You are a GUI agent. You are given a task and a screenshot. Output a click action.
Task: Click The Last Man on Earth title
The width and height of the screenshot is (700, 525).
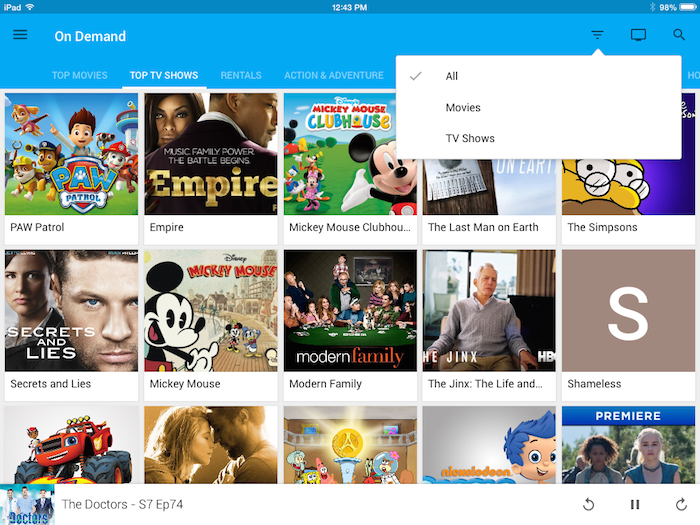tap(483, 227)
